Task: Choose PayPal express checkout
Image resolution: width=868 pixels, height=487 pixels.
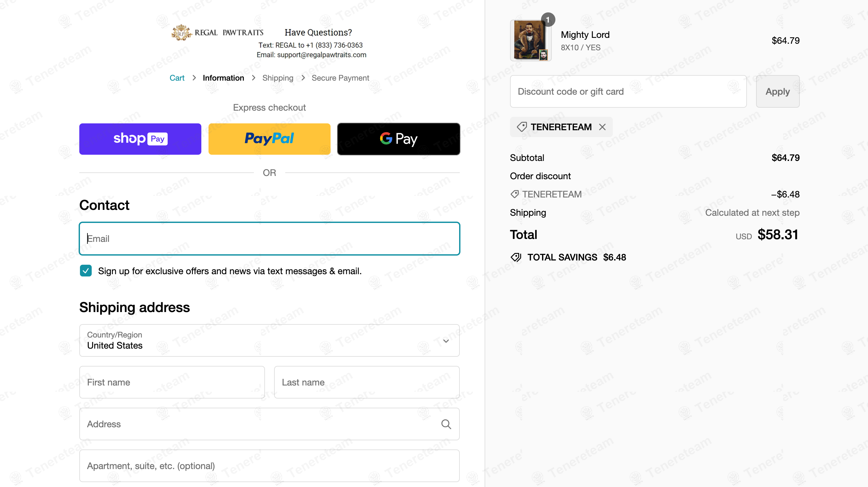Action: [x=269, y=139]
